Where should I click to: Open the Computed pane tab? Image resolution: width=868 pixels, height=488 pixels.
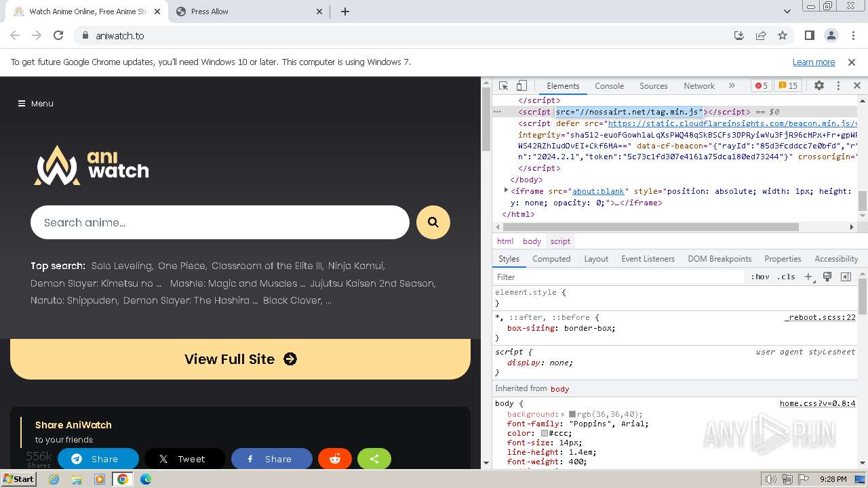point(551,259)
